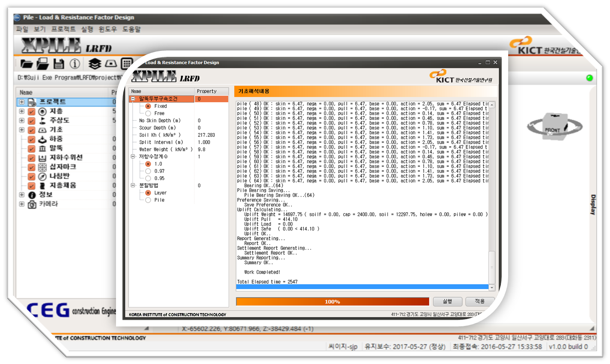This screenshot has height=364, width=610.
Task: Select the Layer split method radio
Action: (148, 193)
